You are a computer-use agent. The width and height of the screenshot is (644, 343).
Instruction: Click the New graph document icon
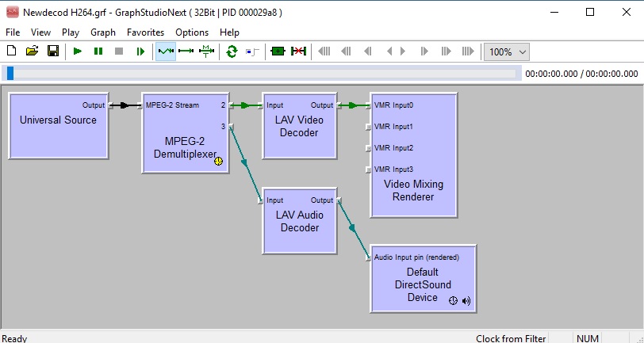(x=11, y=51)
